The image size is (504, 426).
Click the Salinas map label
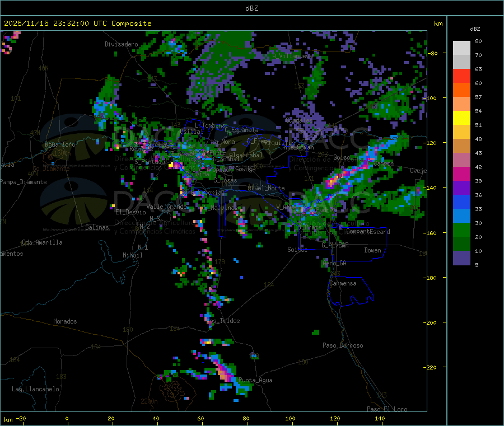tap(97, 227)
